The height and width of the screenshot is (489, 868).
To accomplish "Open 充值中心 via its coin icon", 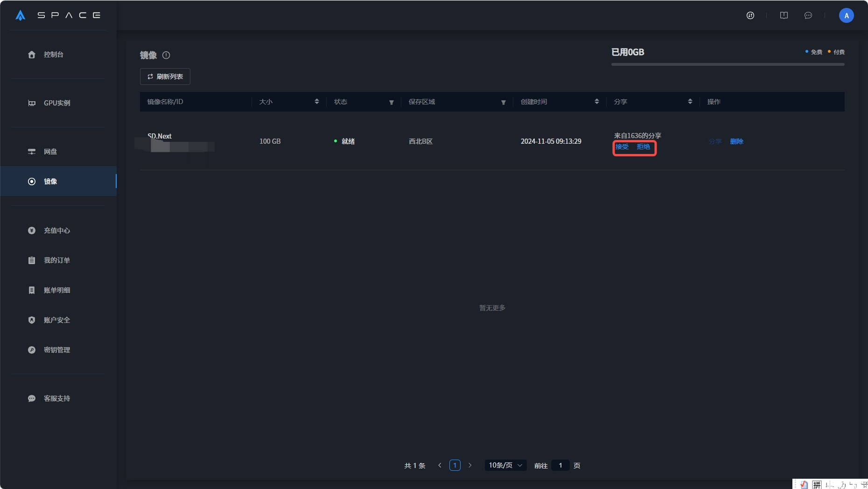I will [32, 231].
